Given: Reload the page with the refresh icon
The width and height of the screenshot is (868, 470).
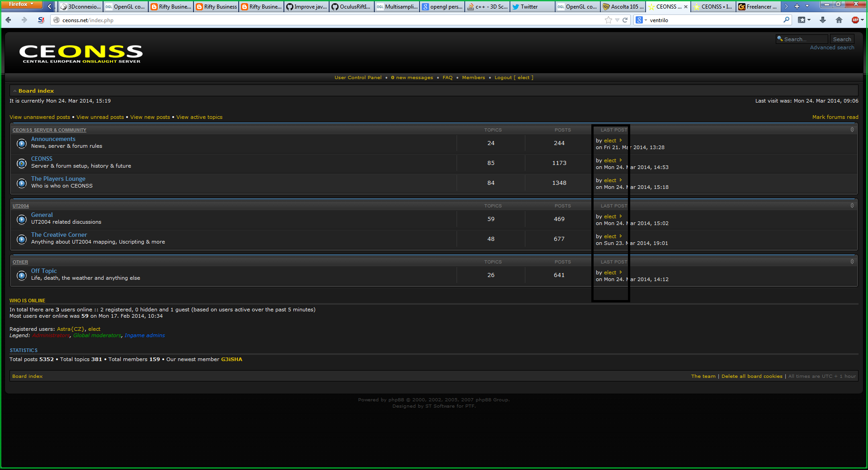Looking at the screenshot, I should tap(625, 20).
